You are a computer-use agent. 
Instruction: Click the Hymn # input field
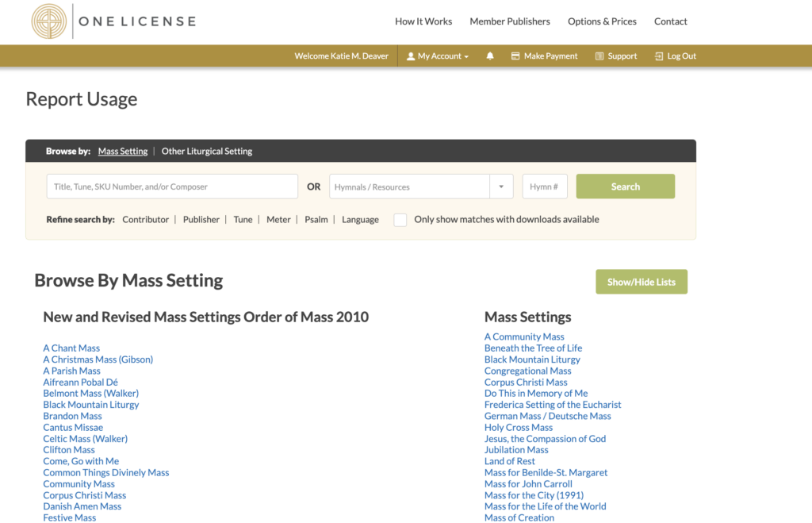click(x=544, y=186)
